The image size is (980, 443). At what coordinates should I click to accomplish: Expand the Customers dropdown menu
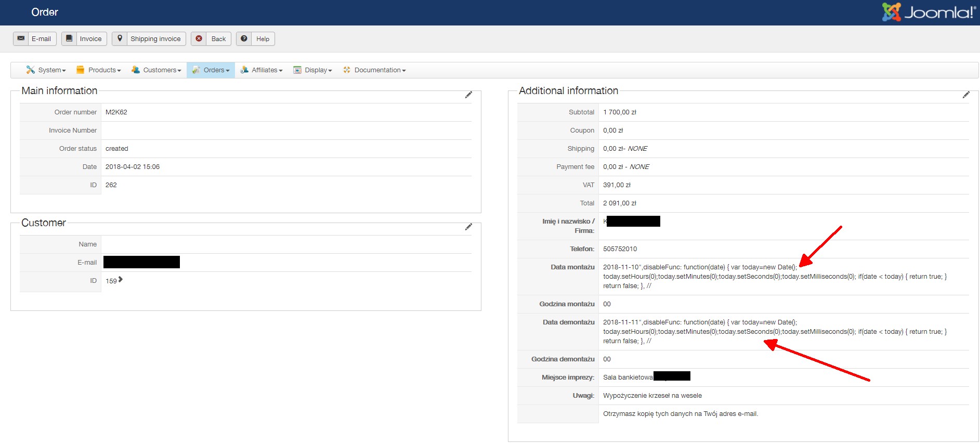coord(156,70)
